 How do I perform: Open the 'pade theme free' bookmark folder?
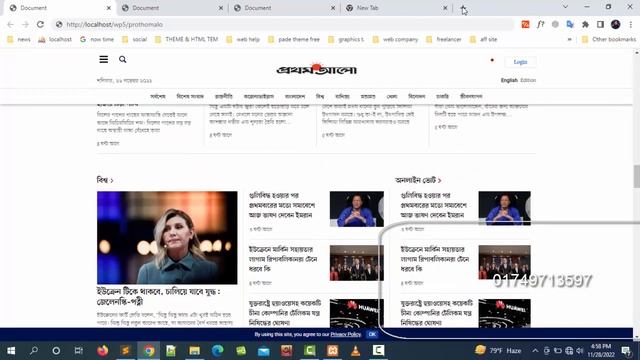click(294, 39)
